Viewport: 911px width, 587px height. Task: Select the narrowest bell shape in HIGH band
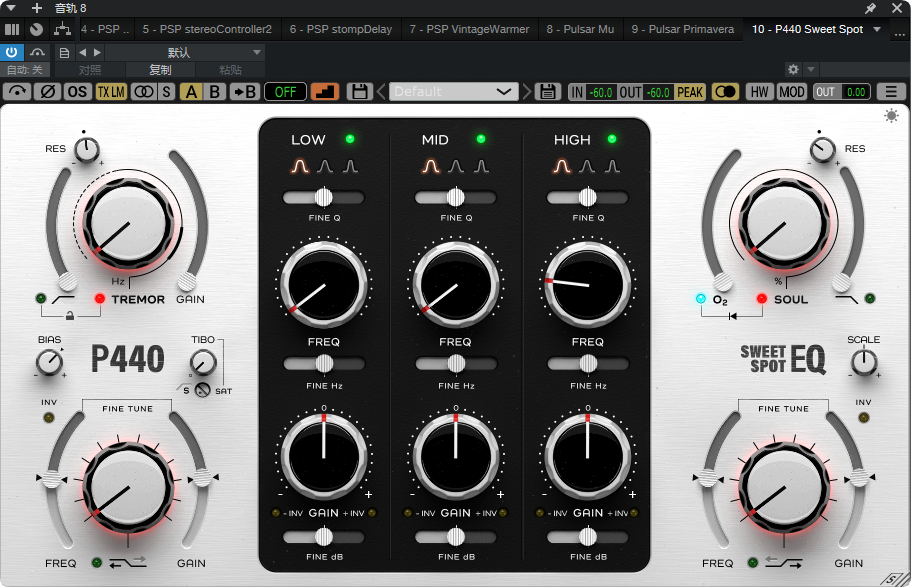click(612, 166)
